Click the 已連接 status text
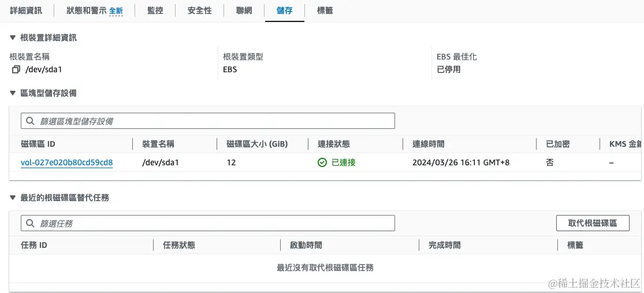 [343, 163]
